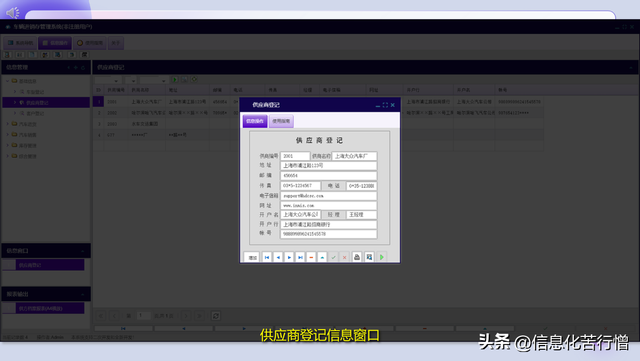Click the fax field 03*5-1234567
Screen dimensions: 640x361
(300, 186)
